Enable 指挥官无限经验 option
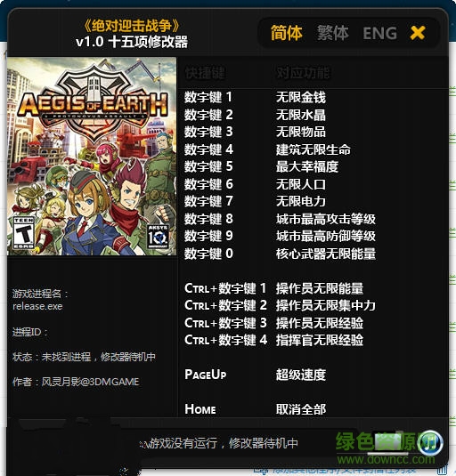This screenshot has width=456, height=476. point(320,340)
